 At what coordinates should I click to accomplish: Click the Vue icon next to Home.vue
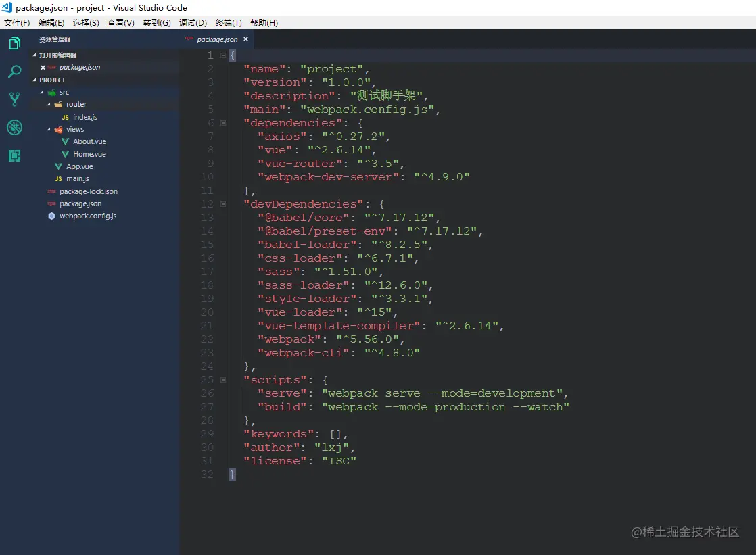(65, 154)
